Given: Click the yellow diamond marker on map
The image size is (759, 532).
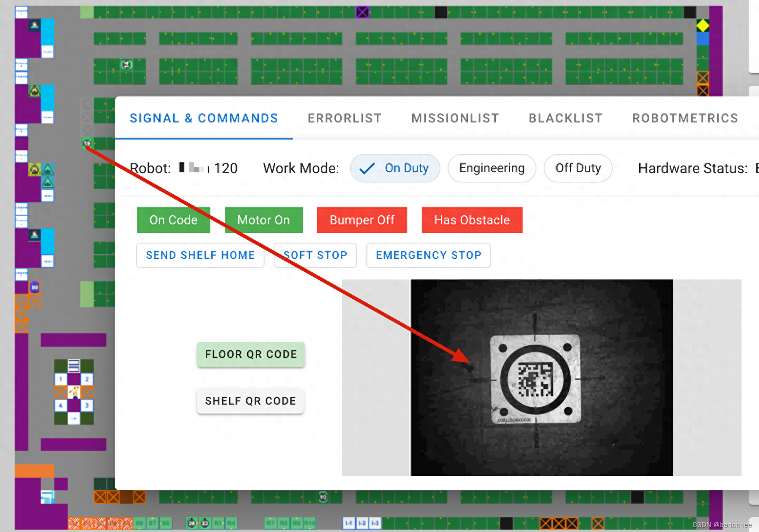Looking at the screenshot, I should [x=703, y=26].
